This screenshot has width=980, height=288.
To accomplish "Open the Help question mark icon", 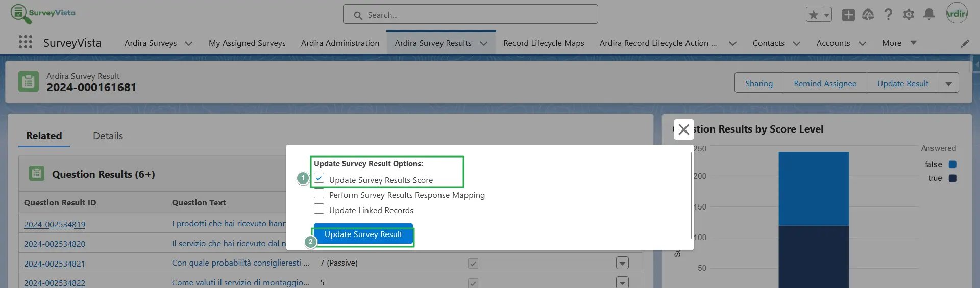I will [888, 15].
